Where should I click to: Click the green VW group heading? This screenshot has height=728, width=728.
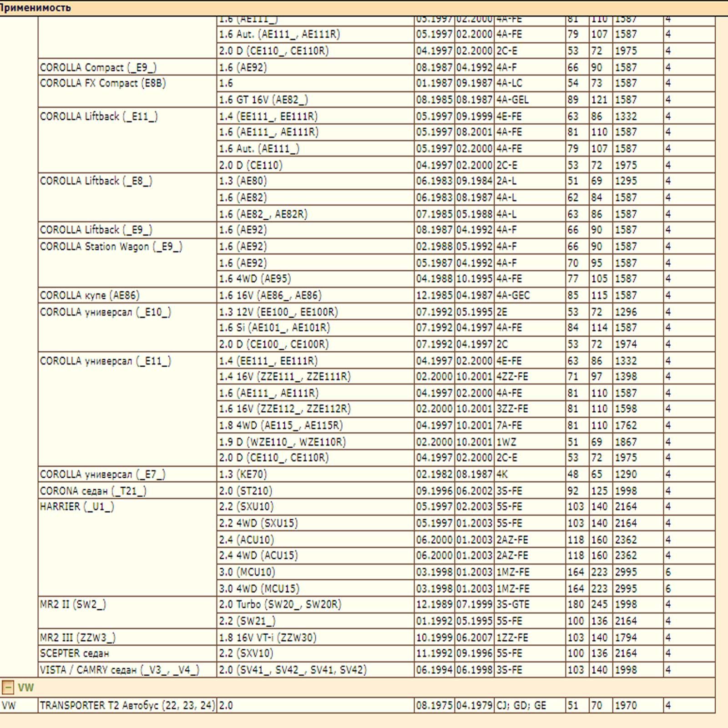coord(26,687)
